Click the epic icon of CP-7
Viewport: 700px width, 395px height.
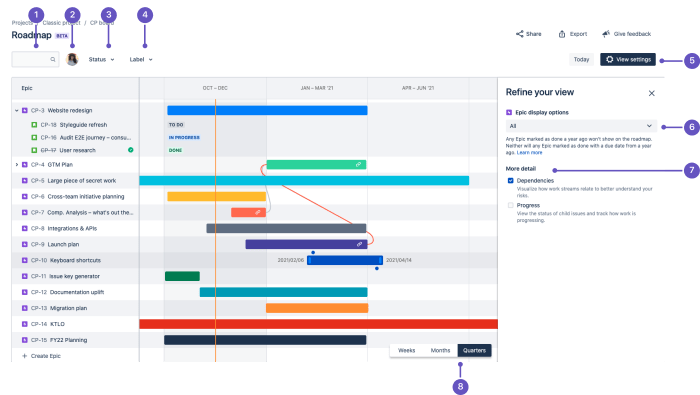pyautogui.click(x=25, y=212)
